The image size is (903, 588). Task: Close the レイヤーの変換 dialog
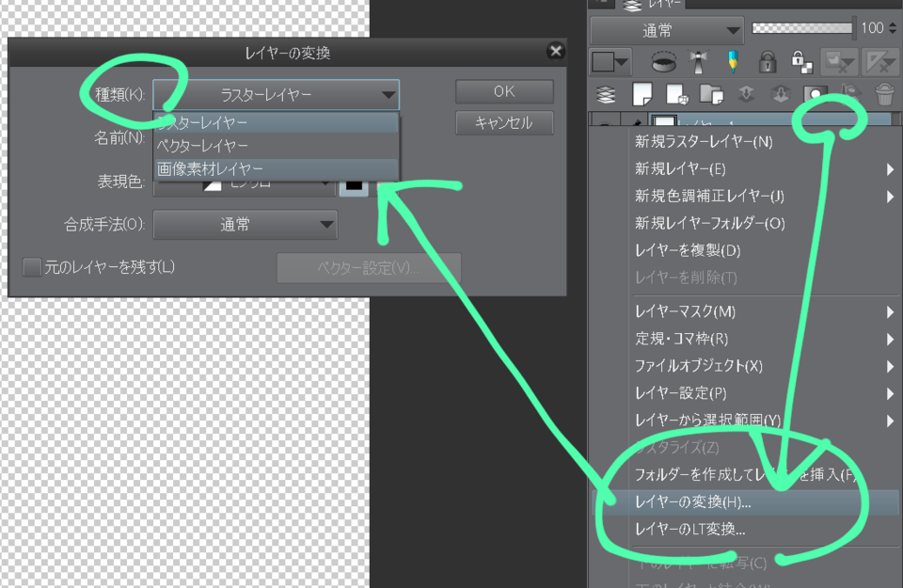click(x=555, y=52)
